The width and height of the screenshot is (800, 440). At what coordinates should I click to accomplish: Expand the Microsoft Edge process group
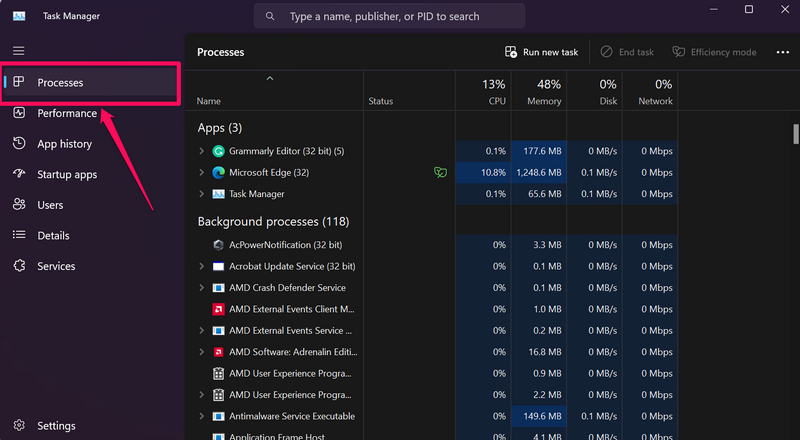[x=202, y=173]
